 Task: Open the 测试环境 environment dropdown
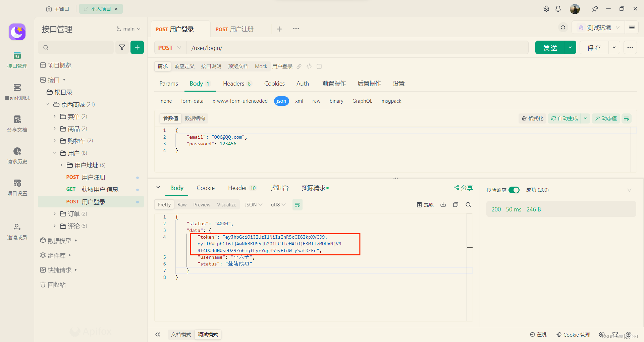(x=599, y=28)
